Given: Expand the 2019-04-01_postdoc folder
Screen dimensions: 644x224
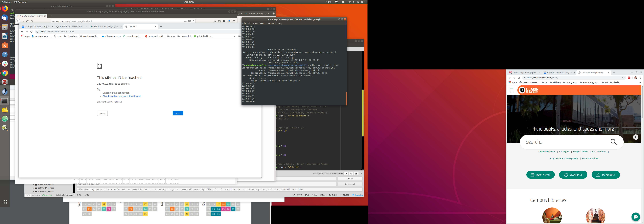Looking at the screenshot, I should pyautogui.click(x=33, y=192).
